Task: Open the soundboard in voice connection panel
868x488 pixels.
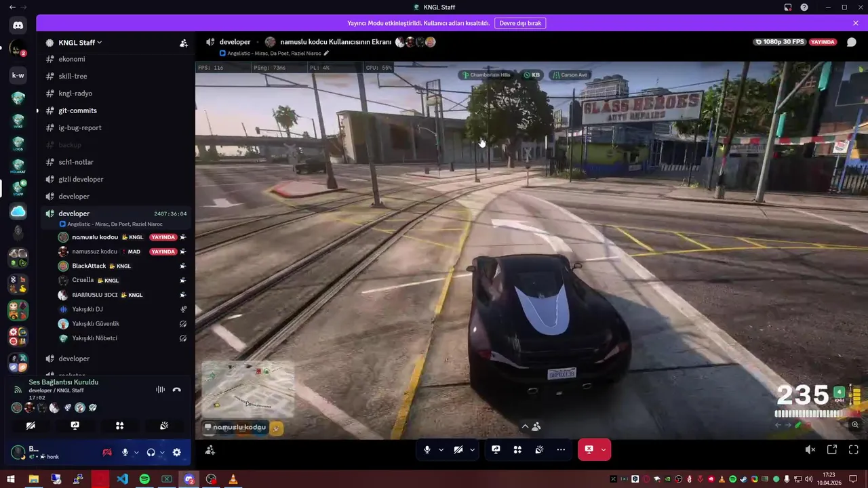Action: coord(164,426)
